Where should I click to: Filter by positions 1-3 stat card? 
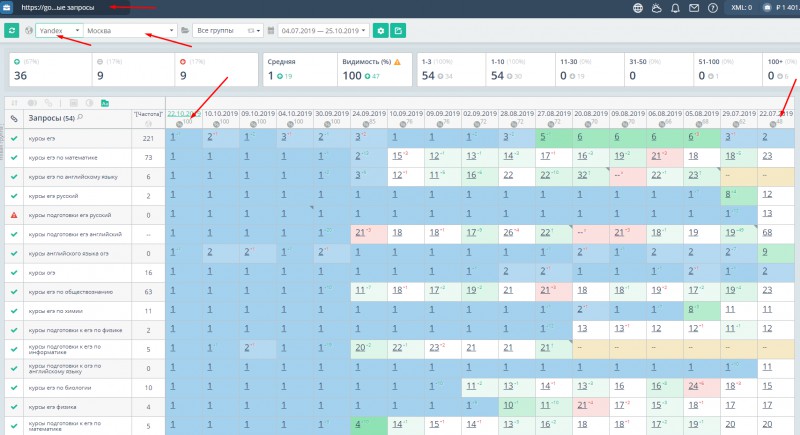[x=451, y=69]
